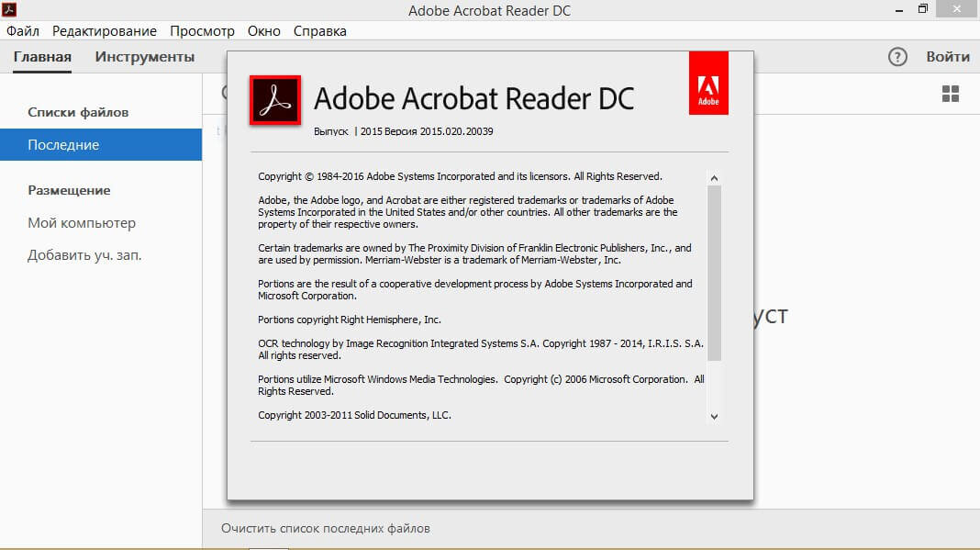Open the Редактирование menu

coord(105,30)
